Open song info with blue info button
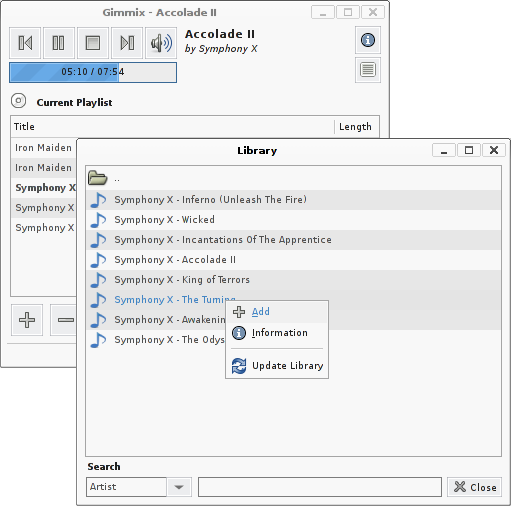Image resolution: width=511 pixels, height=506 pixels. [368, 40]
